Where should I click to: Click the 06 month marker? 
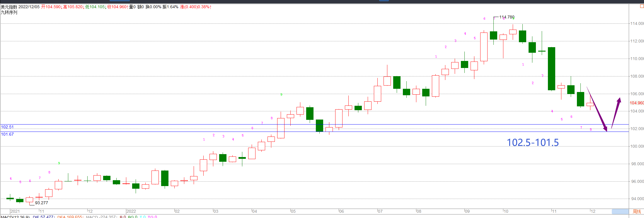click(x=341, y=211)
